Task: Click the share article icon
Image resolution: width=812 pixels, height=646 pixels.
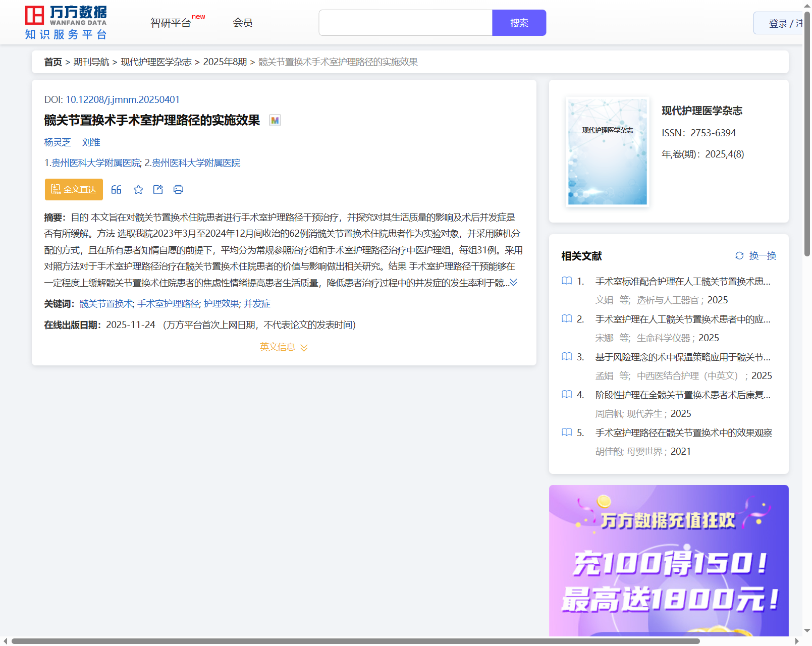Action: click(158, 189)
